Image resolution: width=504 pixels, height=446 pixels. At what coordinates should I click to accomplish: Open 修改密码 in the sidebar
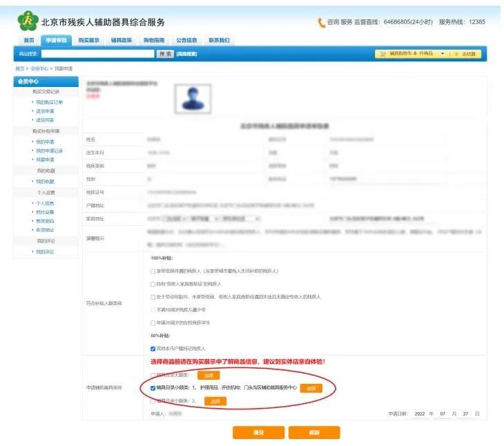[x=45, y=221]
